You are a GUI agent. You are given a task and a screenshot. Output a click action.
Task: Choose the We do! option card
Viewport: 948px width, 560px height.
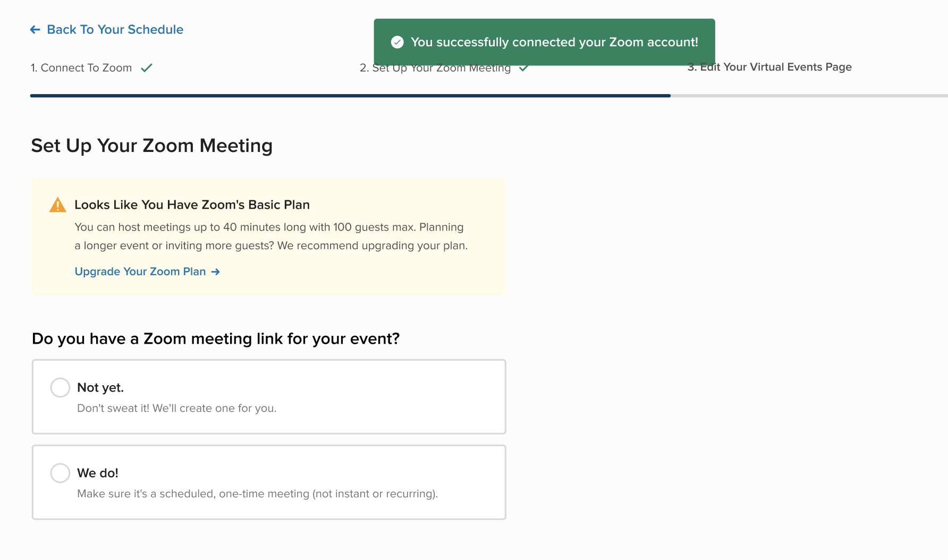coord(269,482)
